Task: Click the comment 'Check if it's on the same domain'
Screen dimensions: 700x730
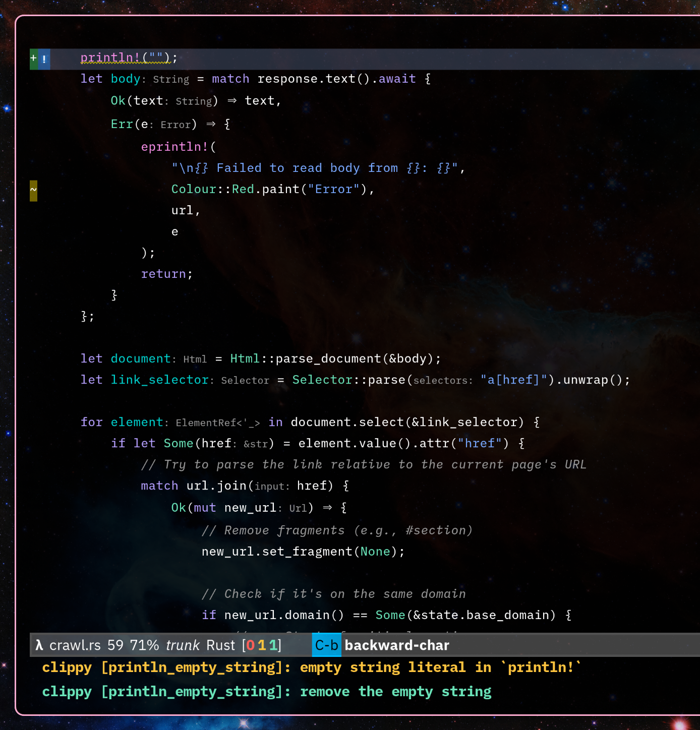Action: pos(334,594)
